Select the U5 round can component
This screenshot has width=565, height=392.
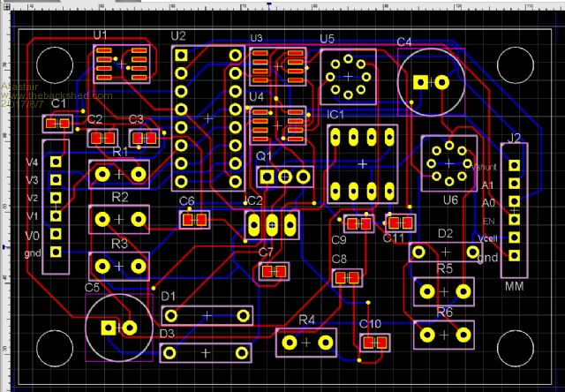[348, 76]
